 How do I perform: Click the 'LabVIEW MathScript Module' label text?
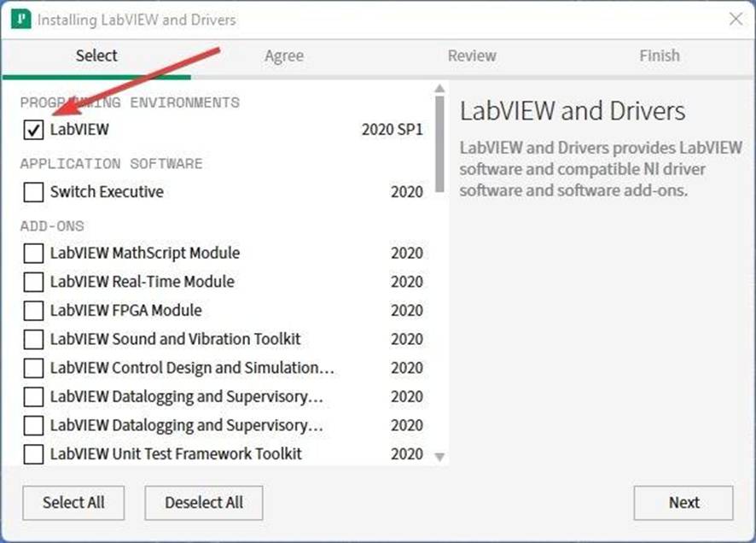[x=145, y=254]
